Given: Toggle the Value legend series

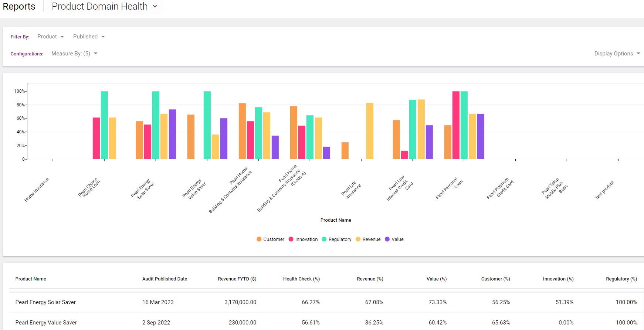Looking at the screenshot, I should point(394,239).
